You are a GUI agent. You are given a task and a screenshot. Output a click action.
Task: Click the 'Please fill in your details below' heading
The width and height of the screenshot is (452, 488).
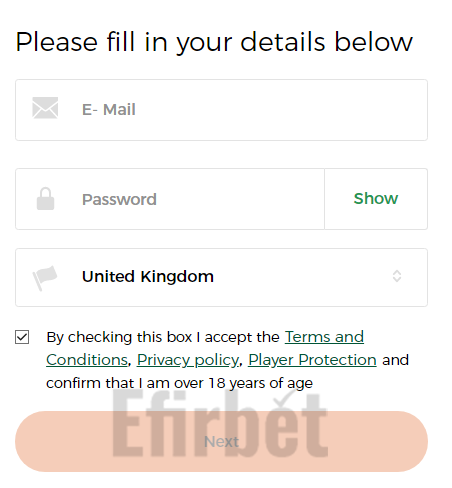(214, 42)
